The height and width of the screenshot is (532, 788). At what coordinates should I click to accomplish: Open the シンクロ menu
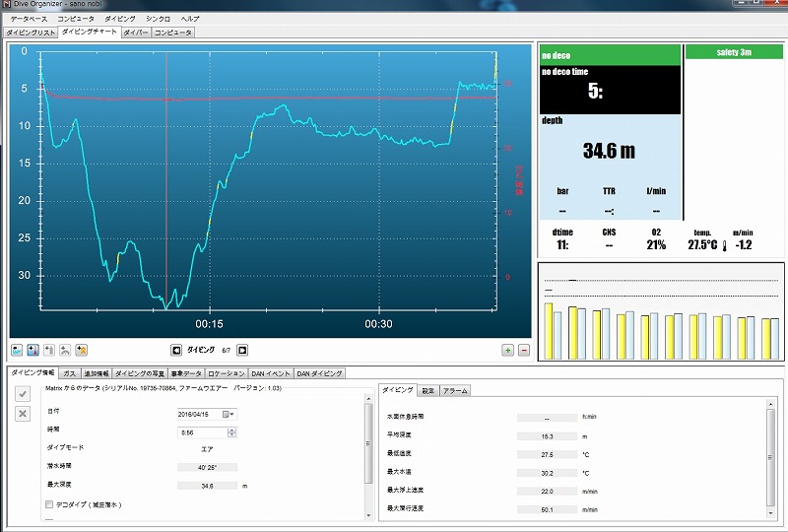click(x=157, y=19)
